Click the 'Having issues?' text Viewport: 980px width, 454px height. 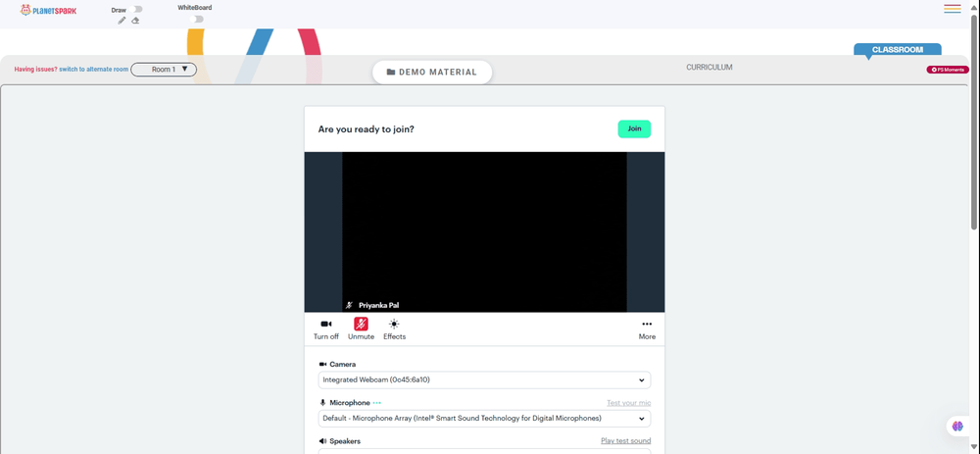point(35,70)
